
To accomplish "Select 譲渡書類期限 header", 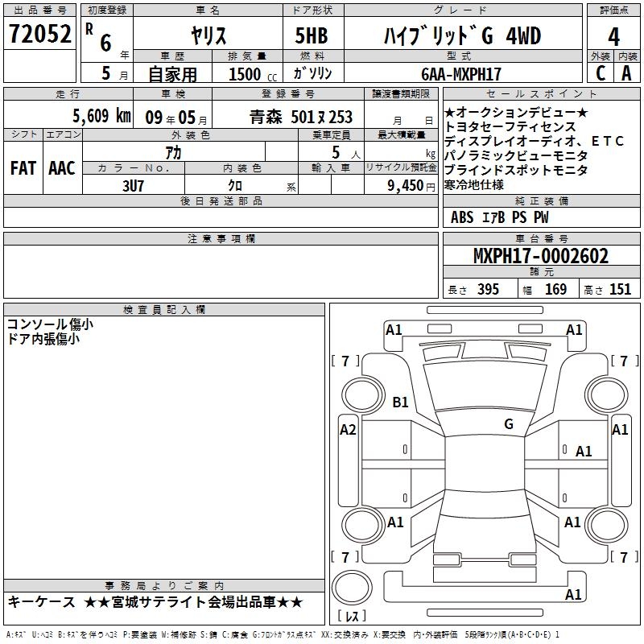I will [x=401, y=93].
